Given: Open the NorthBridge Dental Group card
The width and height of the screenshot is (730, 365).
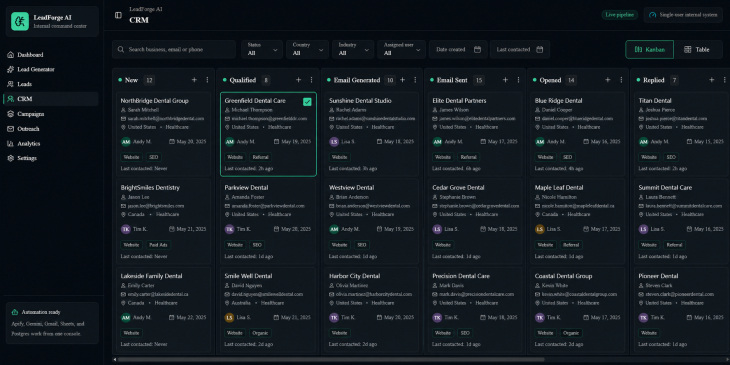Looking at the screenshot, I should click(x=163, y=134).
